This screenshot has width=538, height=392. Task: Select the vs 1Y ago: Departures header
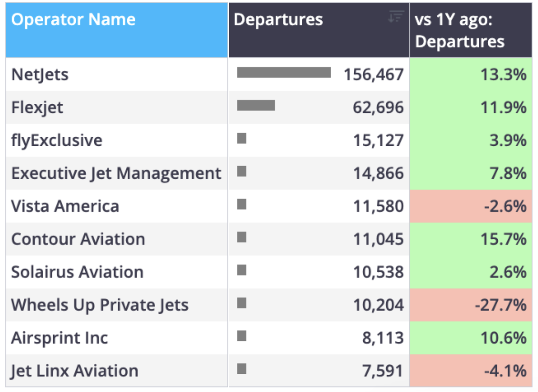pos(471,30)
